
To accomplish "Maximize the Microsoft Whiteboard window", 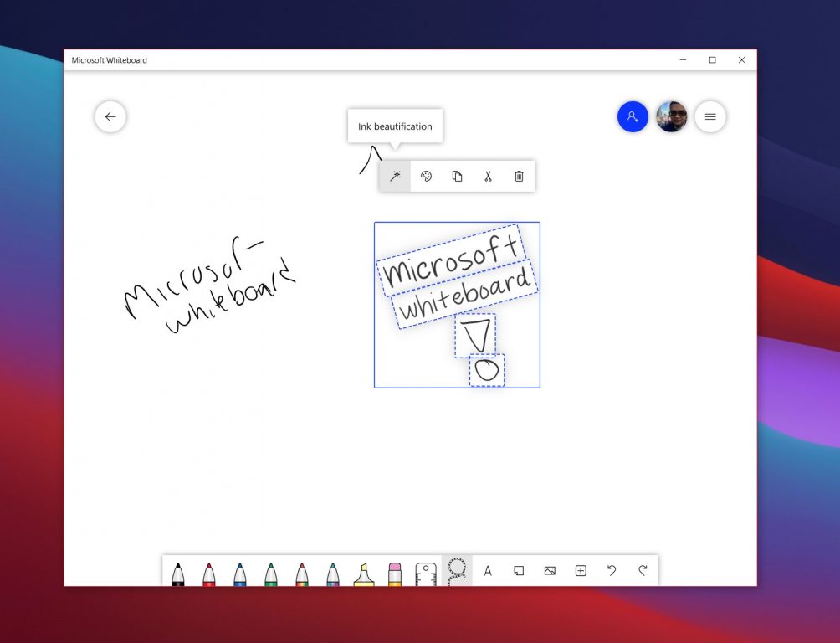I will click(713, 60).
